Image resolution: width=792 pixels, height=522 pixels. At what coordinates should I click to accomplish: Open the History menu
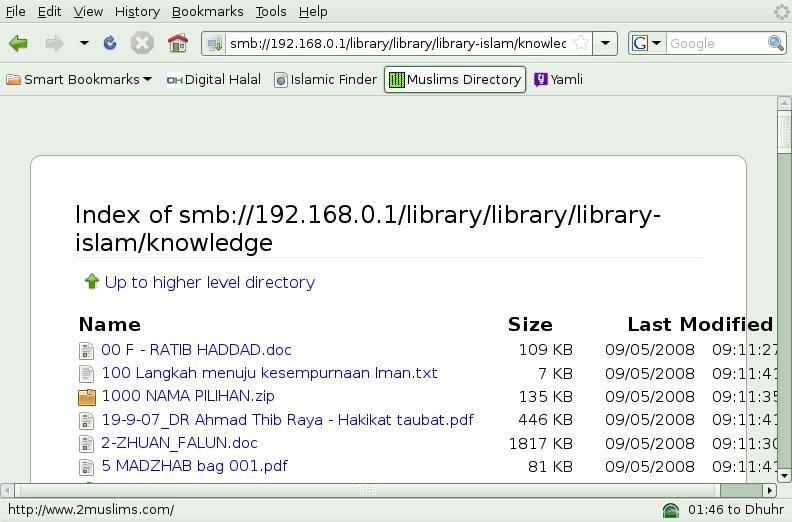click(x=137, y=11)
